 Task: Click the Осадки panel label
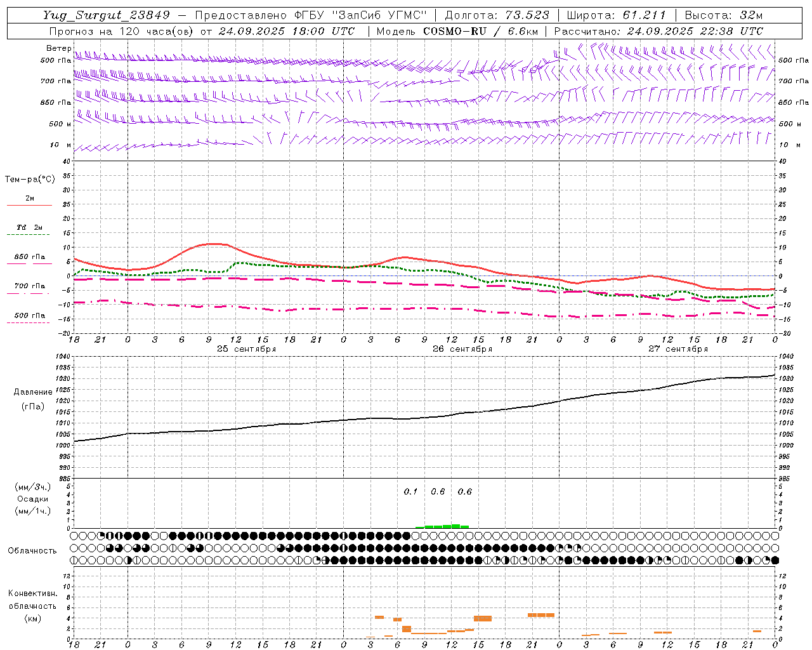pos(33,499)
